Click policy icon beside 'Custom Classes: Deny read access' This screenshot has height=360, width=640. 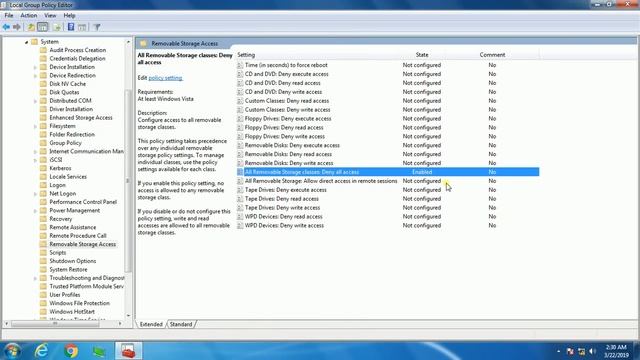click(240, 101)
